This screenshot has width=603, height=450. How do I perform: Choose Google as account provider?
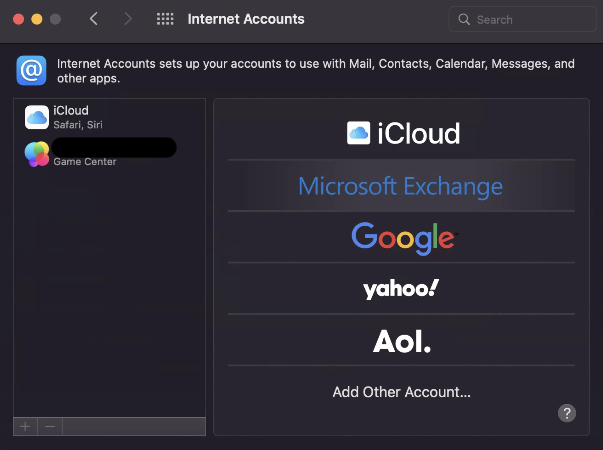coord(402,237)
